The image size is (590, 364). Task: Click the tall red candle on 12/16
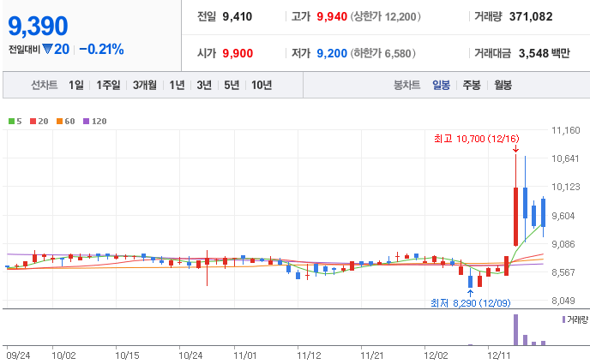(515, 217)
